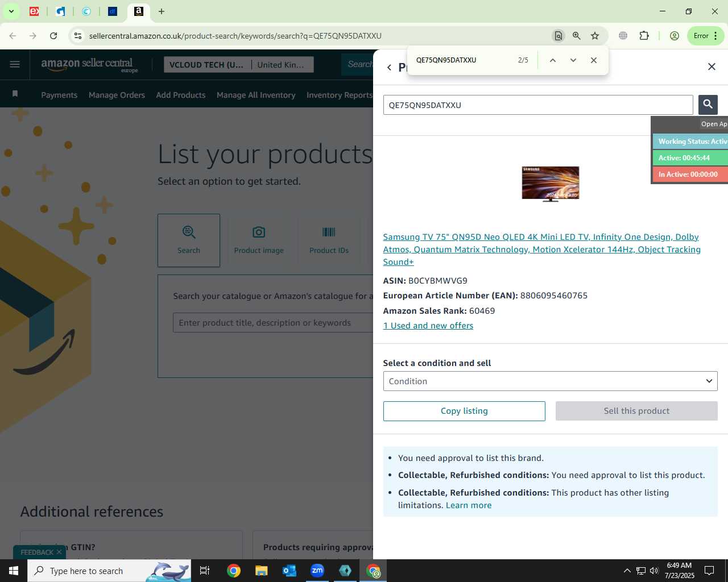728x582 pixels.
Task: Click the browser address bar URL
Action: pos(235,36)
